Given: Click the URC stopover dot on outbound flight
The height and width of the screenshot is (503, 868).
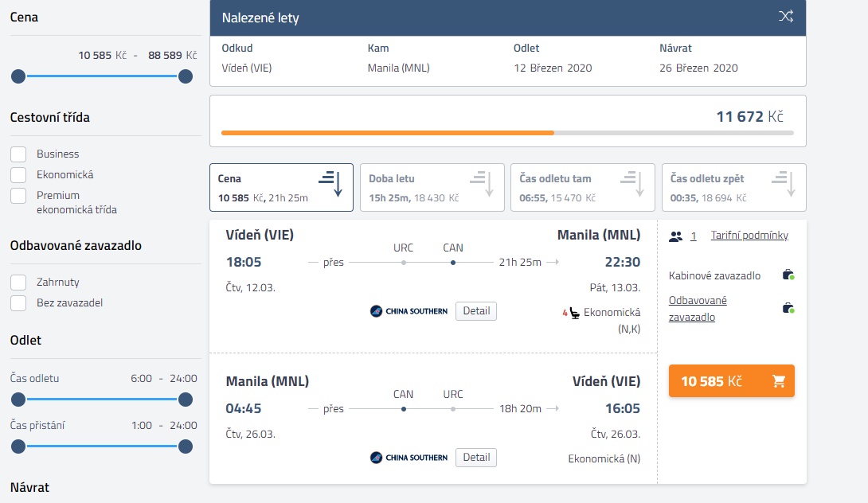Looking at the screenshot, I should pyautogui.click(x=404, y=263).
